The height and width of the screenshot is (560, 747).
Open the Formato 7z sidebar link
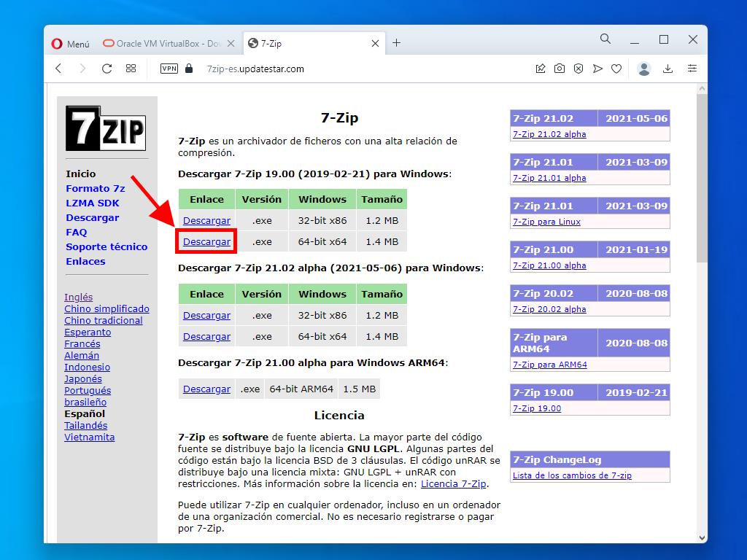(96, 189)
